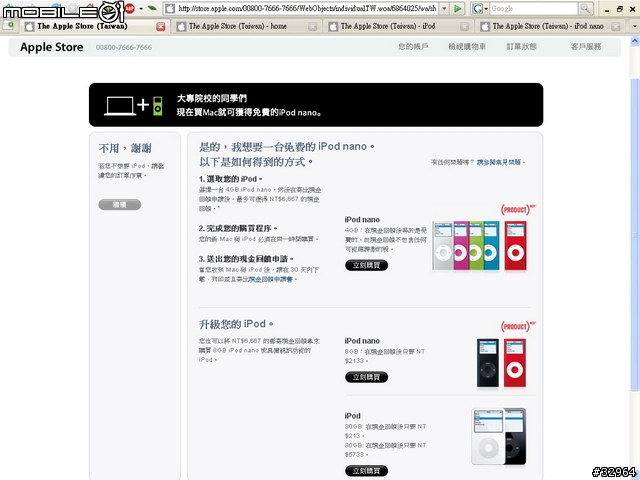Click the black iPod image
The height and width of the screenshot is (480, 640).
516,436
